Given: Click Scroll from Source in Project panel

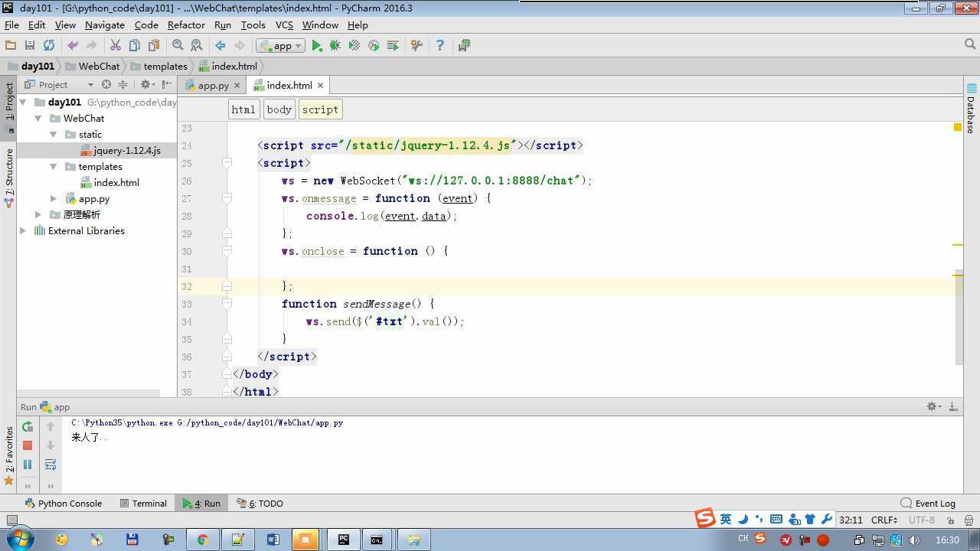Looking at the screenshot, I should coord(106,84).
